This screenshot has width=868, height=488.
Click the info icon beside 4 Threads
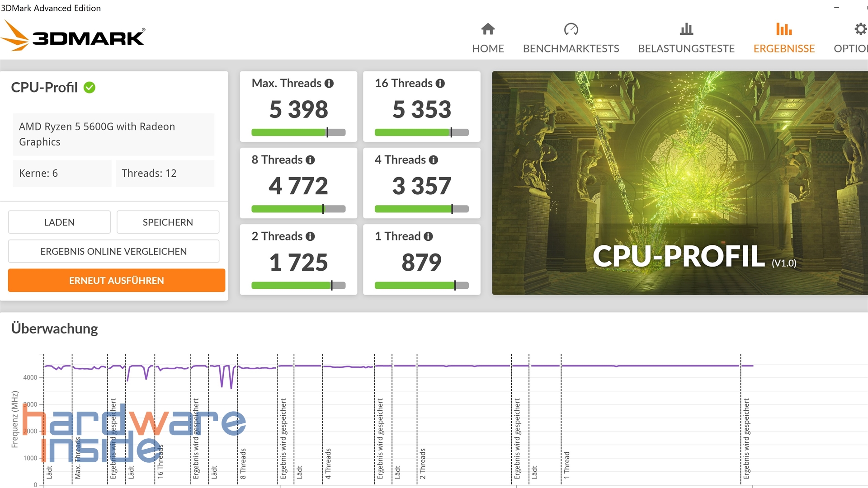434,160
